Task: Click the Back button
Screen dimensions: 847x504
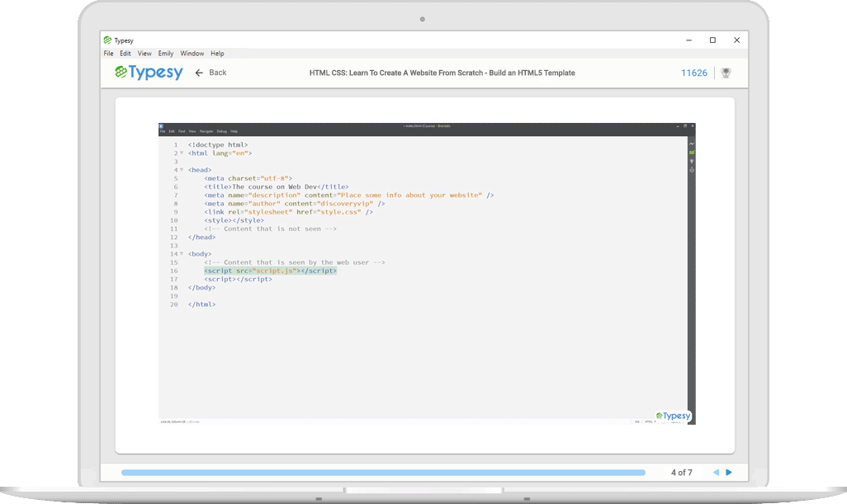Action: click(211, 73)
